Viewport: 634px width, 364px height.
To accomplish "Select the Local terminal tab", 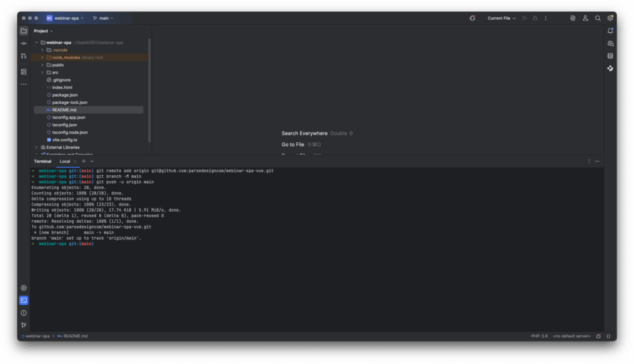I will point(65,161).
